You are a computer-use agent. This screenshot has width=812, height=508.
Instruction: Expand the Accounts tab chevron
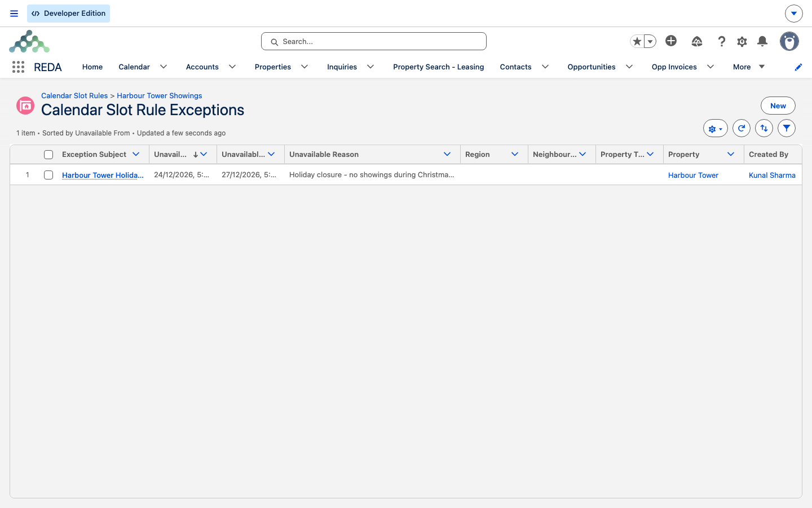(x=232, y=67)
